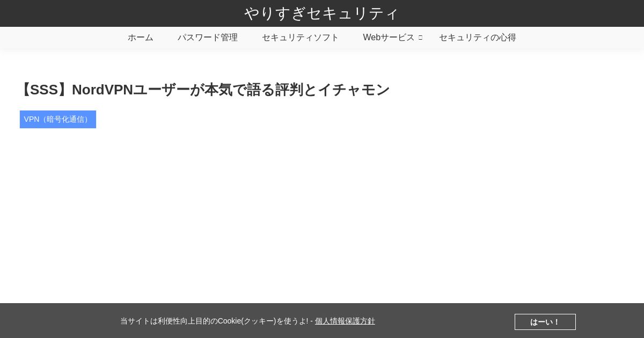Image resolution: width=644 pixels, height=338 pixels.
Task: Visit the セキュリティの心得 menu item
Action: tap(478, 38)
